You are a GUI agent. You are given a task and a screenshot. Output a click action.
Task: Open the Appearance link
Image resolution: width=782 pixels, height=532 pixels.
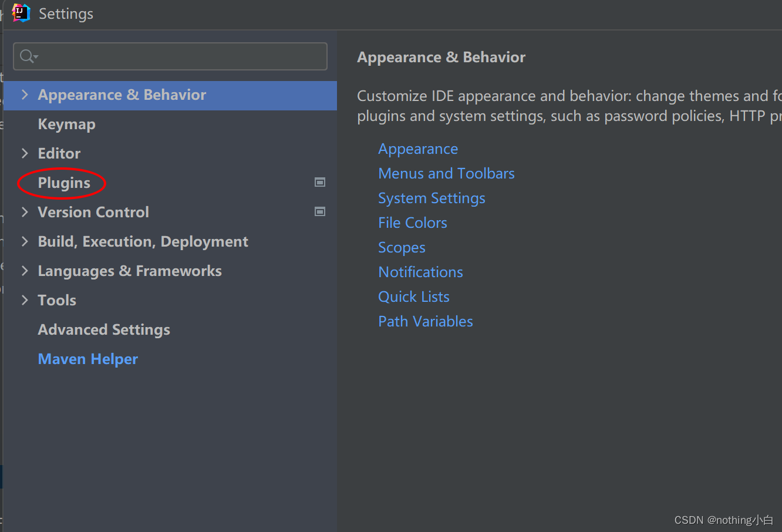418,149
